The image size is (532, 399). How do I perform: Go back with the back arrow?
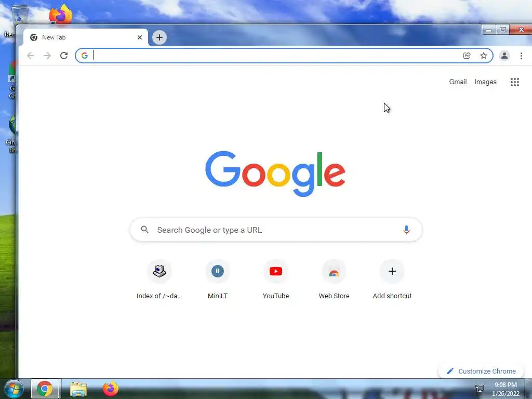[31, 56]
